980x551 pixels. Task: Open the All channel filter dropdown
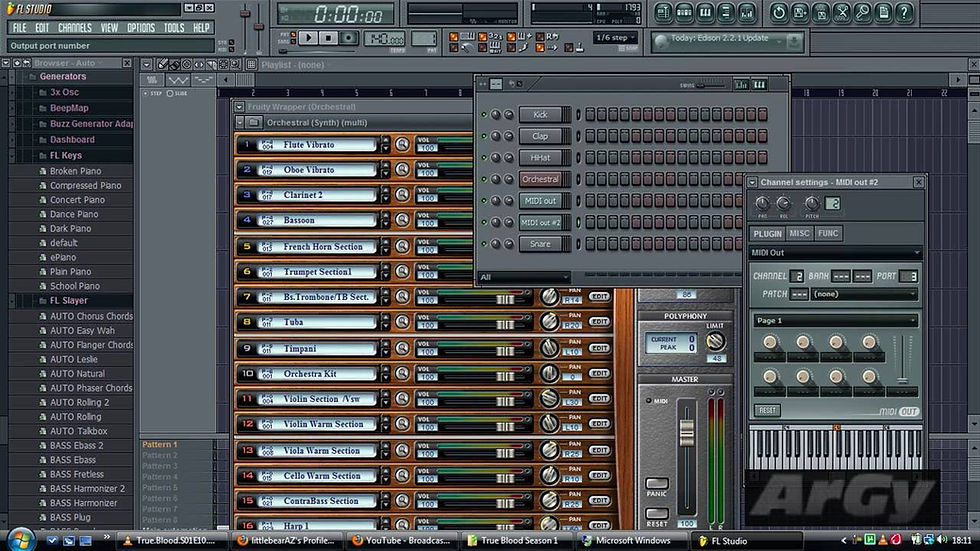pos(524,277)
